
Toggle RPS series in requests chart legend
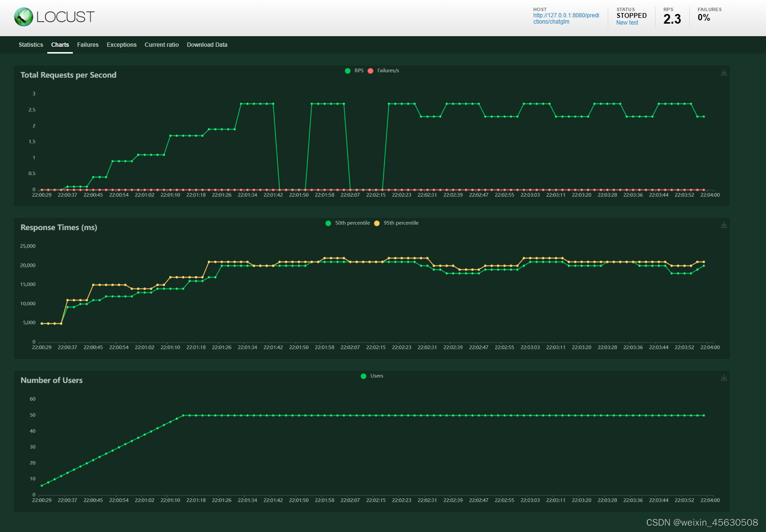tap(355, 71)
